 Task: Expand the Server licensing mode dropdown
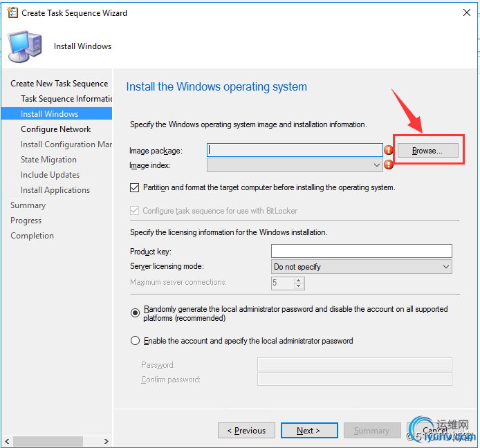(x=362, y=267)
